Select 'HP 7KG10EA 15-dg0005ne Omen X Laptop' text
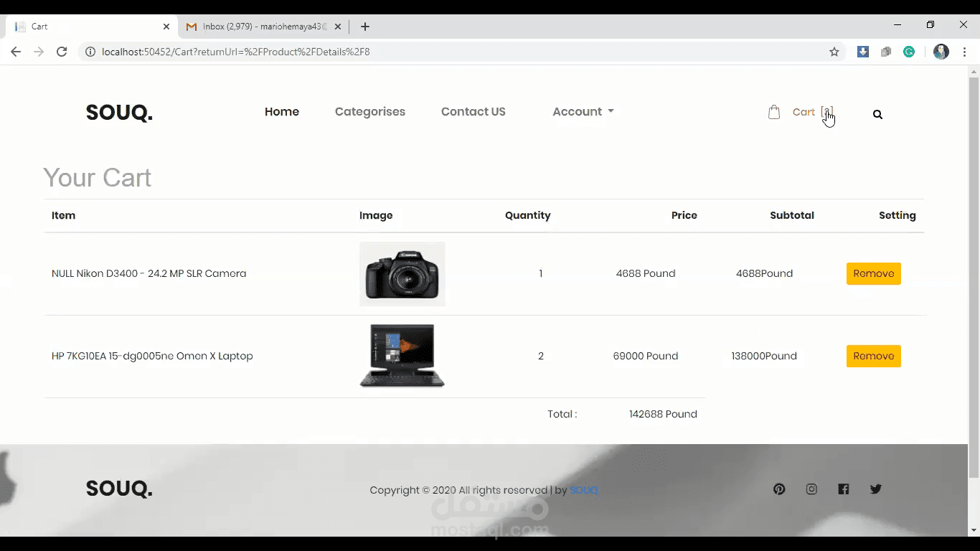Viewport: 980px width, 551px height. [x=152, y=356]
